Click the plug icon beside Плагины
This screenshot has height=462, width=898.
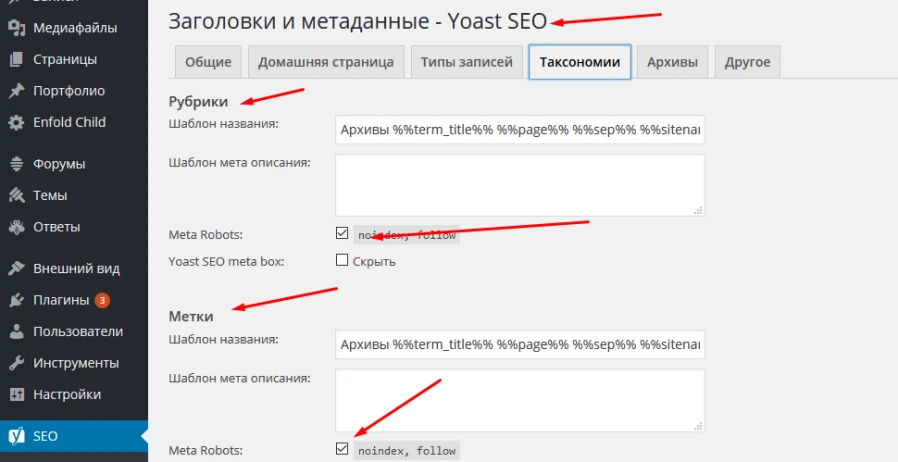pos(17,300)
